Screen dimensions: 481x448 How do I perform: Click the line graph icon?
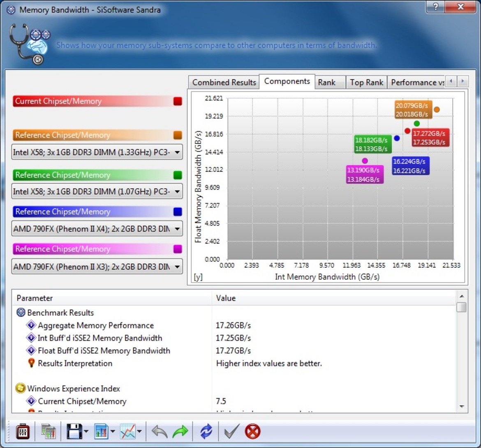[x=127, y=432]
